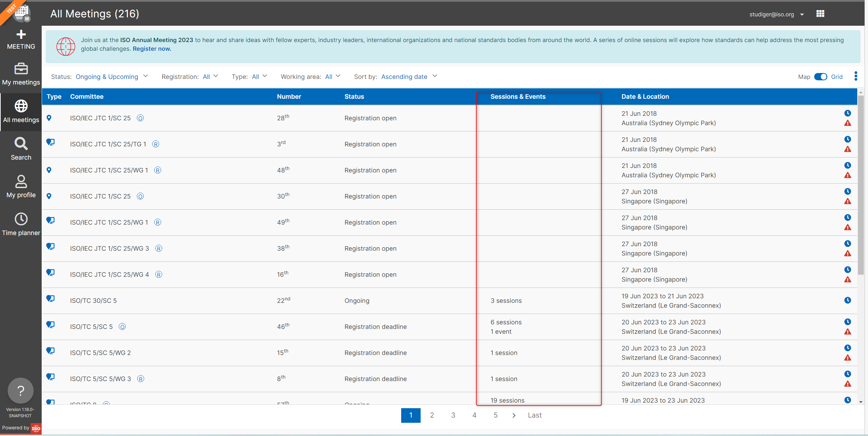Click the Sessions & Events column header
The width and height of the screenshot is (868, 436).
(518, 97)
